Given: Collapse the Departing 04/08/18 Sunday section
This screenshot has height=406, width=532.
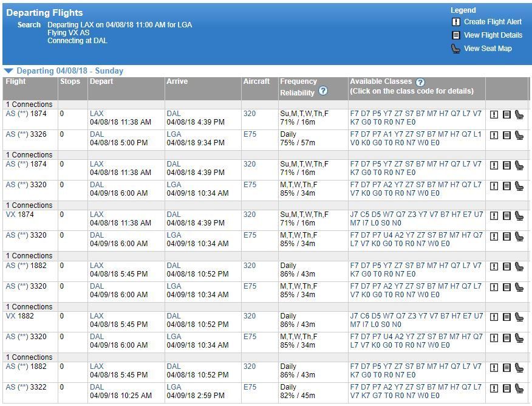Looking at the screenshot, I should pyautogui.click(x=9, y=71).
